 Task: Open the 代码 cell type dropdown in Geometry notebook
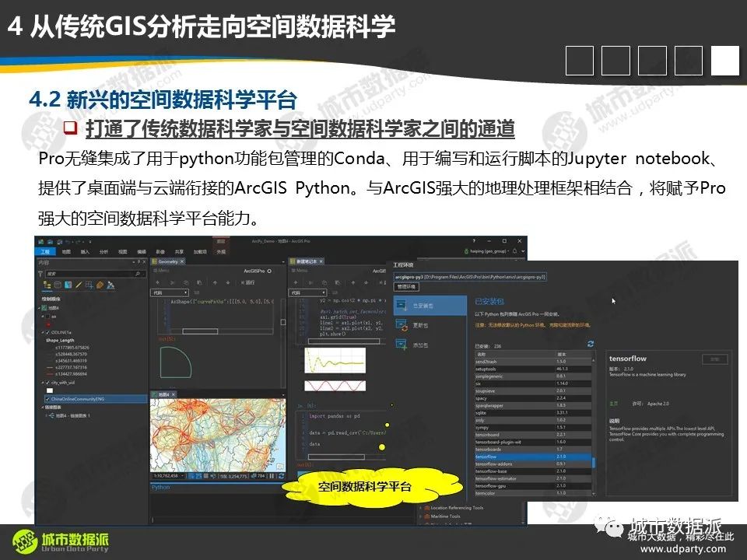point(170,293)
